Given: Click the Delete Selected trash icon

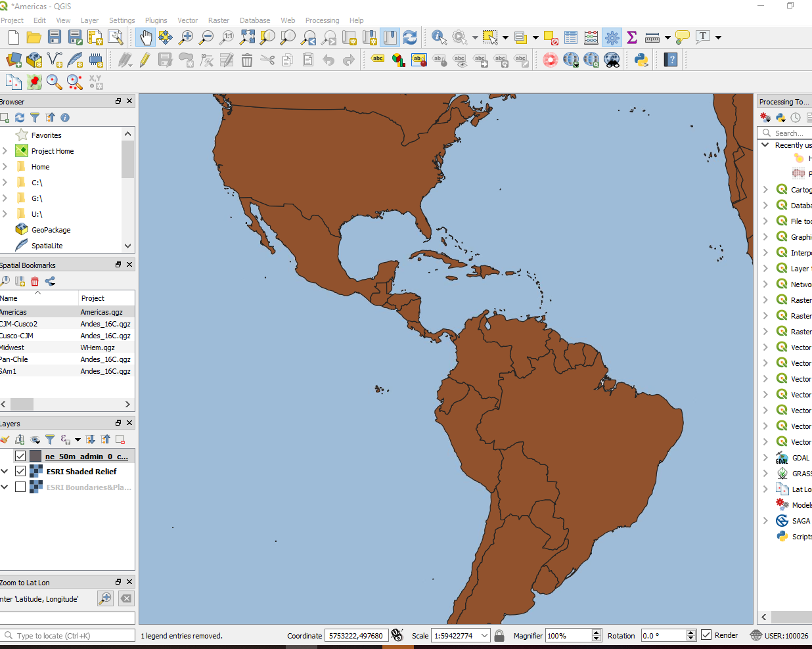Looking at the screenshot, I should [x=247, y=60].
